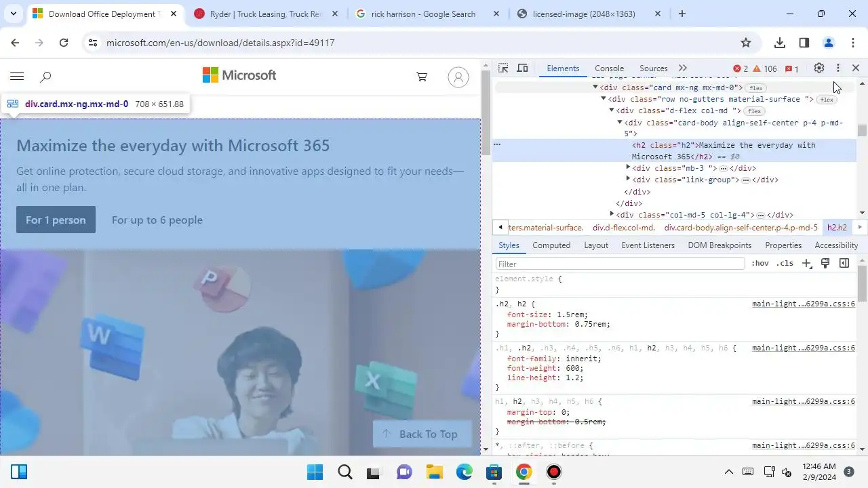Toggle the :hov element state button
The height and width of the screenshot is (488, 868).
pos(760,264)
